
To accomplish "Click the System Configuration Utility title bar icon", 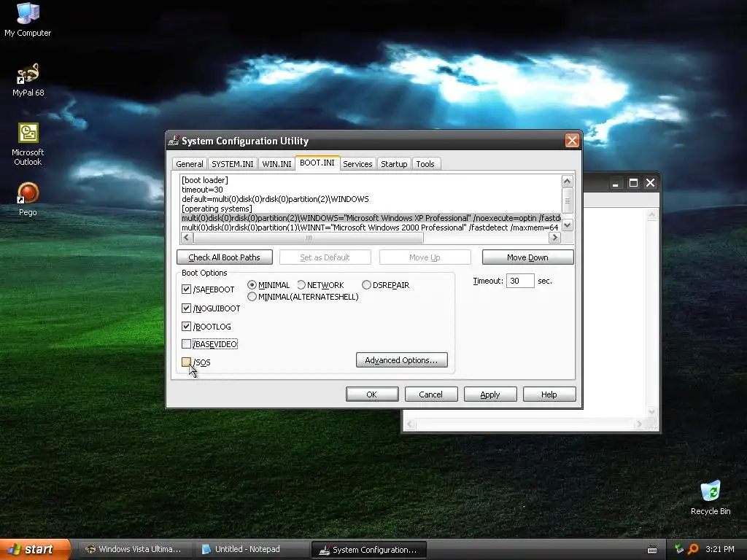I will click(174, 141).
